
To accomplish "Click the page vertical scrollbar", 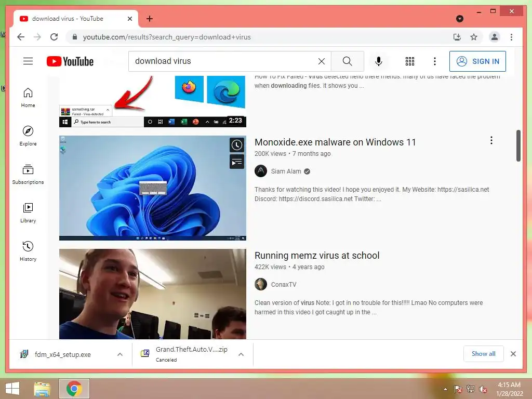I will coord(518,145).
